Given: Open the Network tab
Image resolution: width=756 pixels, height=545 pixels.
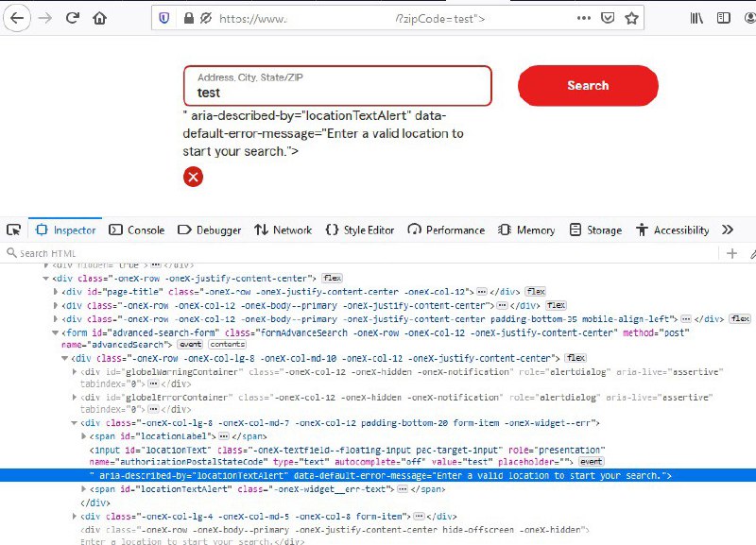Looking at the screenshot, I should click(x=283, y=230).
